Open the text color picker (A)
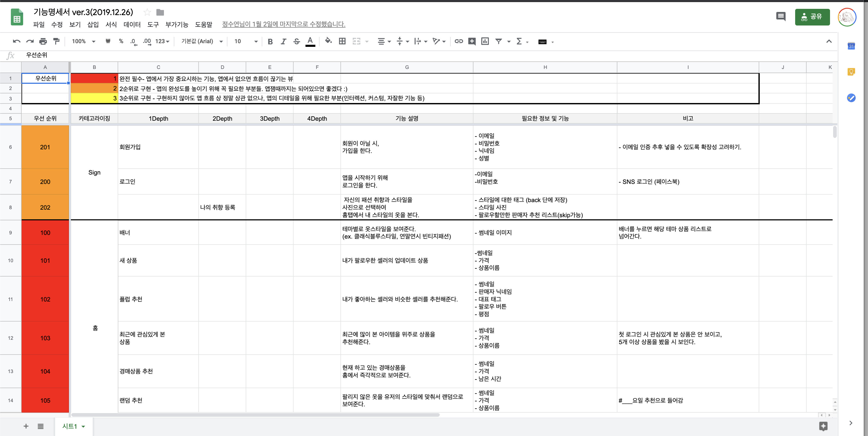Viewport: 868px width, 436px height. 310,41
